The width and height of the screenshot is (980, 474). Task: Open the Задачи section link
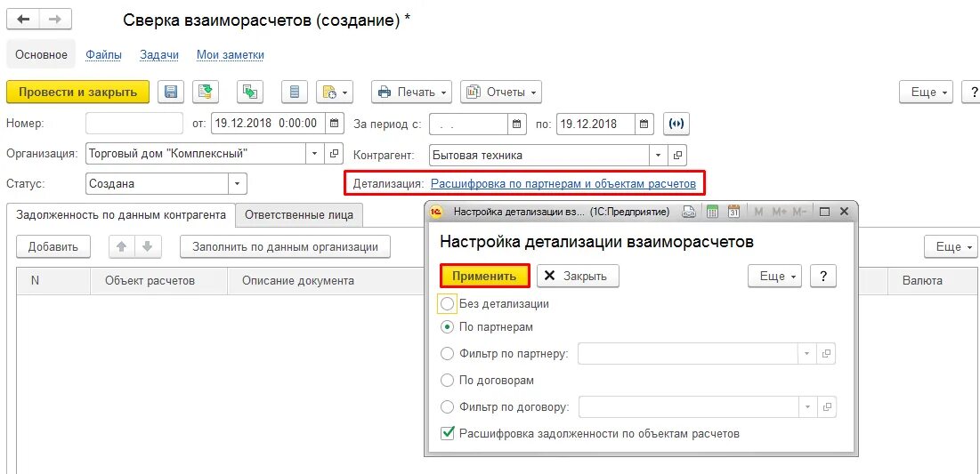pyautogui.click(x=159, y=55)
